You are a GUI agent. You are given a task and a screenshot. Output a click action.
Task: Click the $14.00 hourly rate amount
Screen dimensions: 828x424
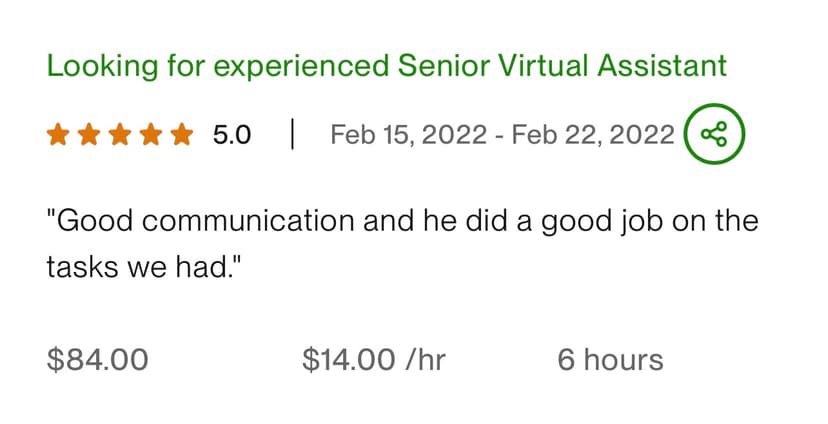tap(348, 360)
